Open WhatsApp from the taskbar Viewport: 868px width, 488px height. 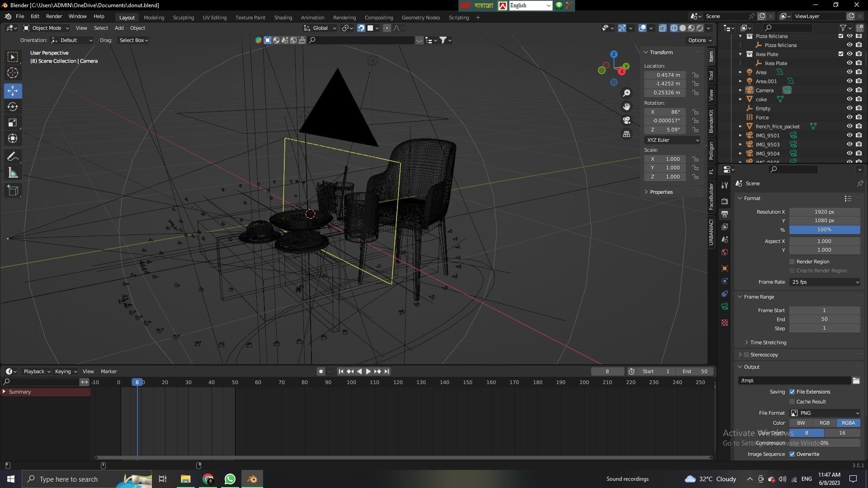(230, 479)
